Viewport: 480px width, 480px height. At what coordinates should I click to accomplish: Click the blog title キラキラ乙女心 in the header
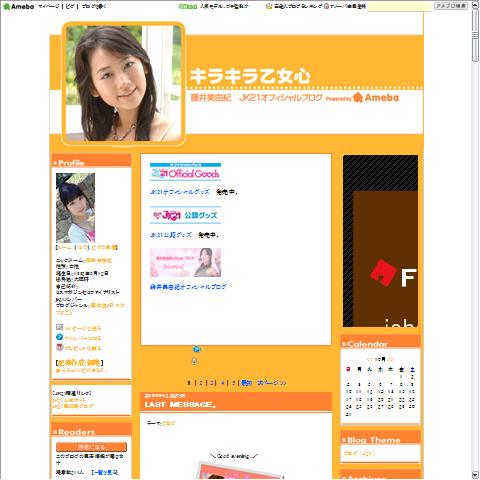[250, 76]
